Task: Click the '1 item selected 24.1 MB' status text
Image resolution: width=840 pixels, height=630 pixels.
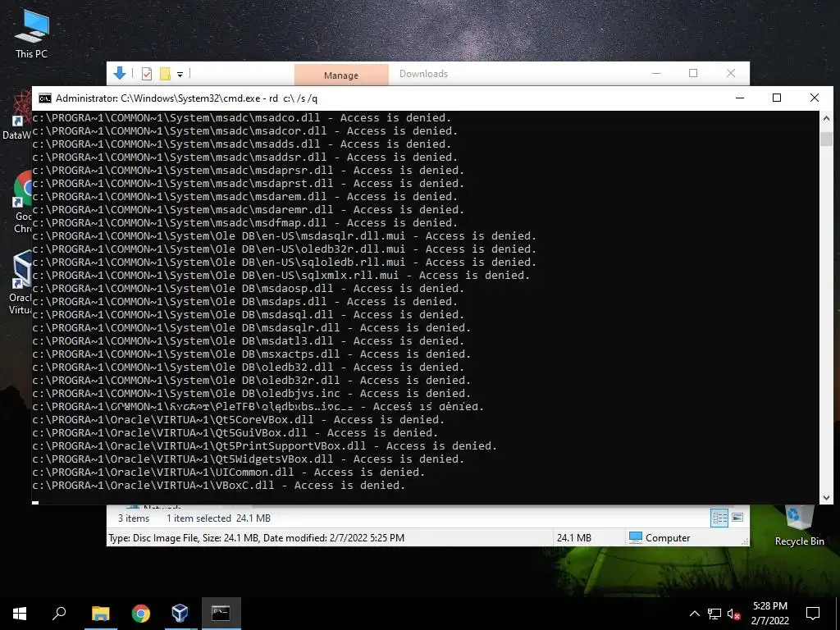Action: (x=218, y=518)
